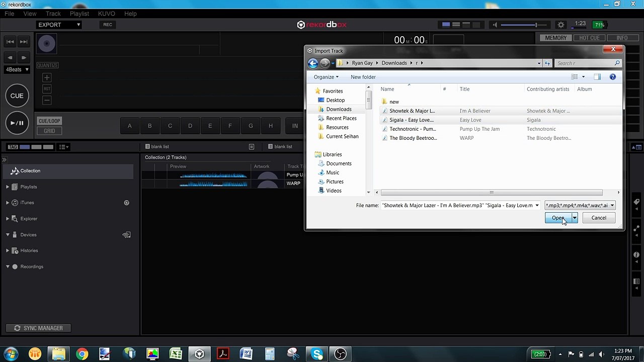
Task: Open Skype from the taskbar
Action: click(x=317, y=354)
